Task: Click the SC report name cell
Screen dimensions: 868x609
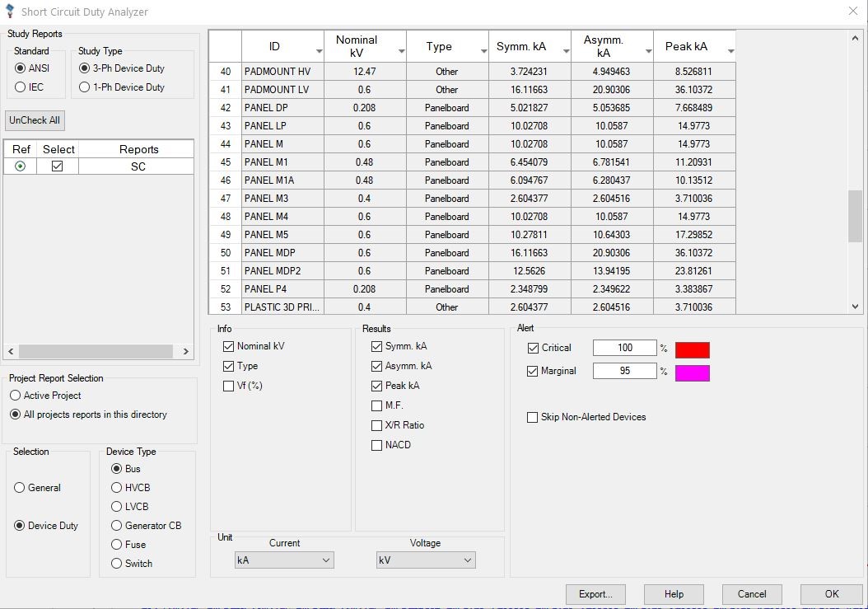Action: tap(136, 166)
